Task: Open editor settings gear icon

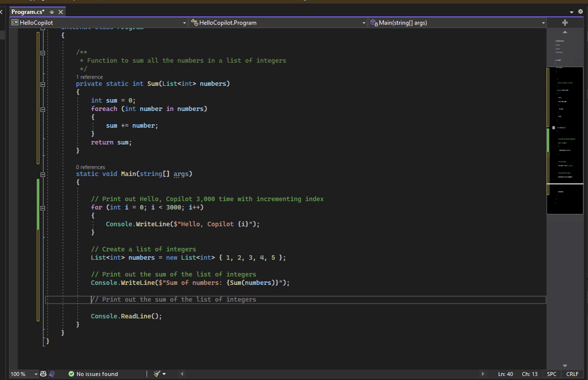Action: coord(580,12)
